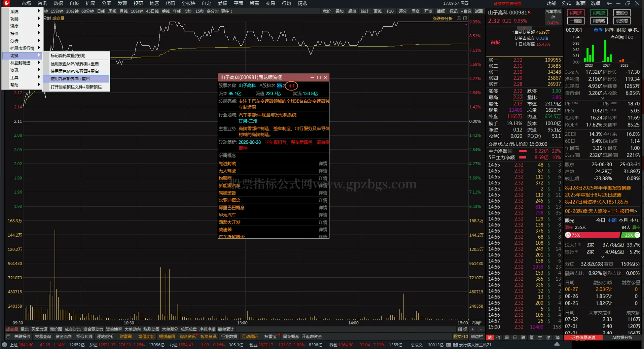644x349 pixels.
Task: Toggle the 单季 financial view
Action: click(598, 30)
